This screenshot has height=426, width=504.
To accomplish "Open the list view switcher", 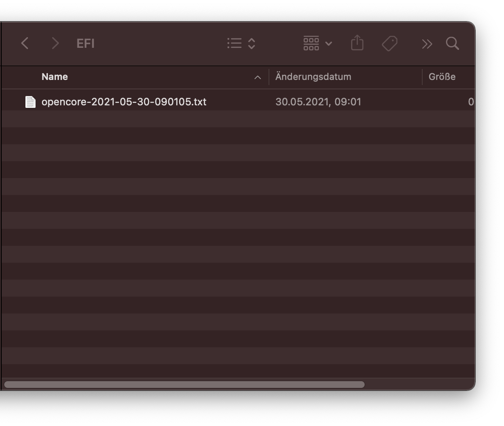I will 241,43.
